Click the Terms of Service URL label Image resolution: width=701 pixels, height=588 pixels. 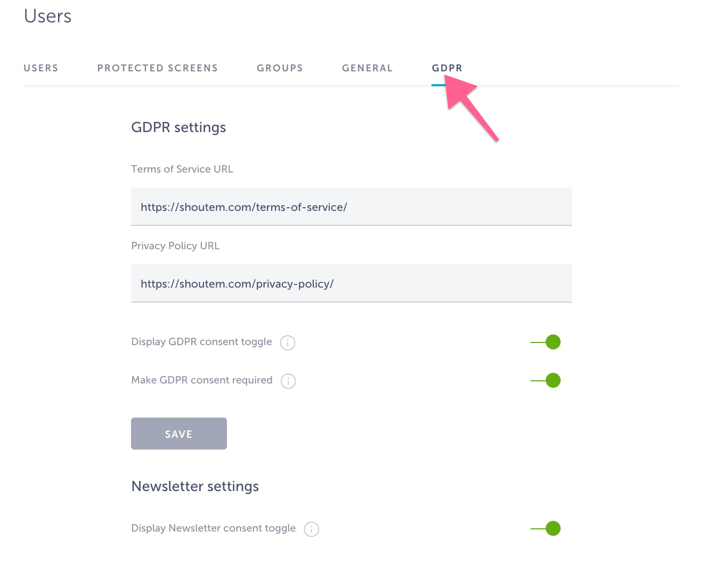click(x=182, y=169)
